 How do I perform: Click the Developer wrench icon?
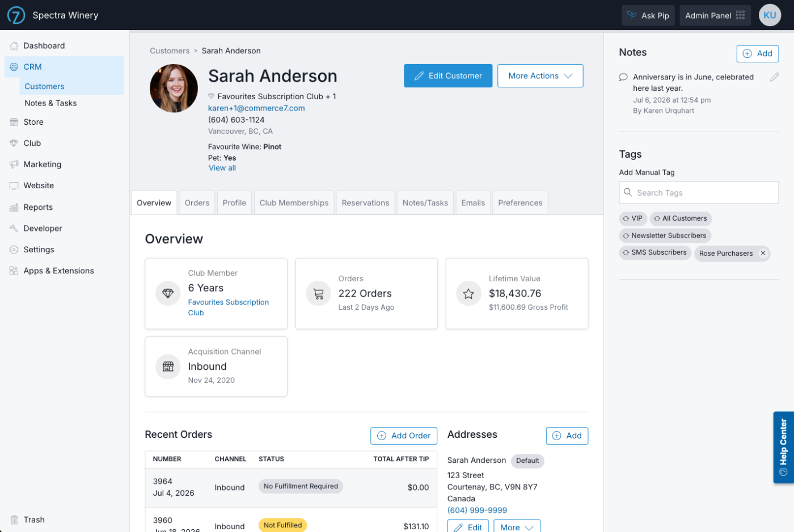click(14, 229)
